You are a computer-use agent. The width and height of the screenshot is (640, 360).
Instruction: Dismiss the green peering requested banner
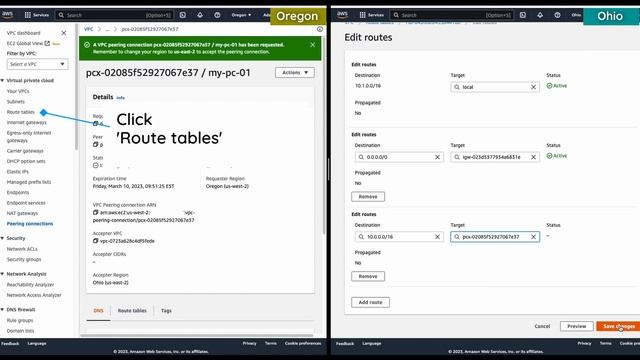313,45
